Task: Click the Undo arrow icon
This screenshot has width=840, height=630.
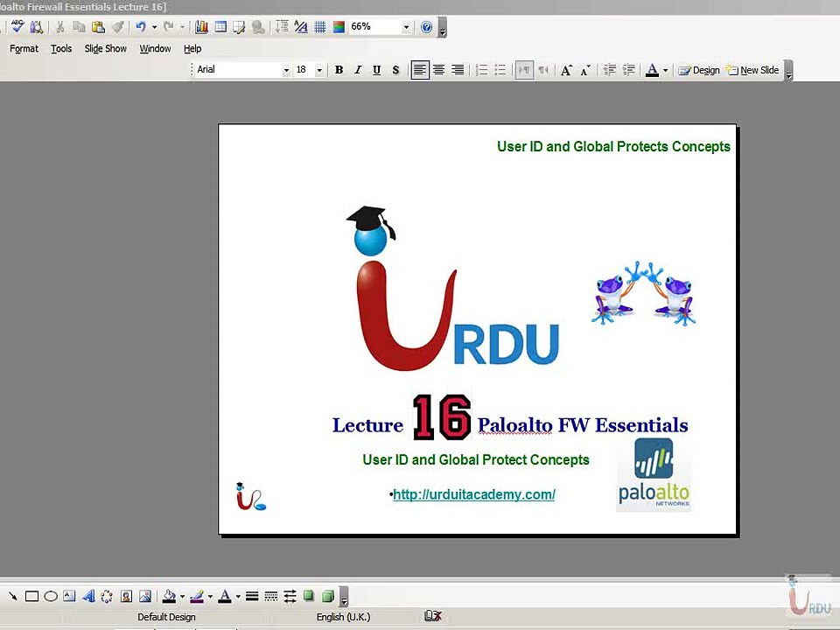Action: point(141,26)
